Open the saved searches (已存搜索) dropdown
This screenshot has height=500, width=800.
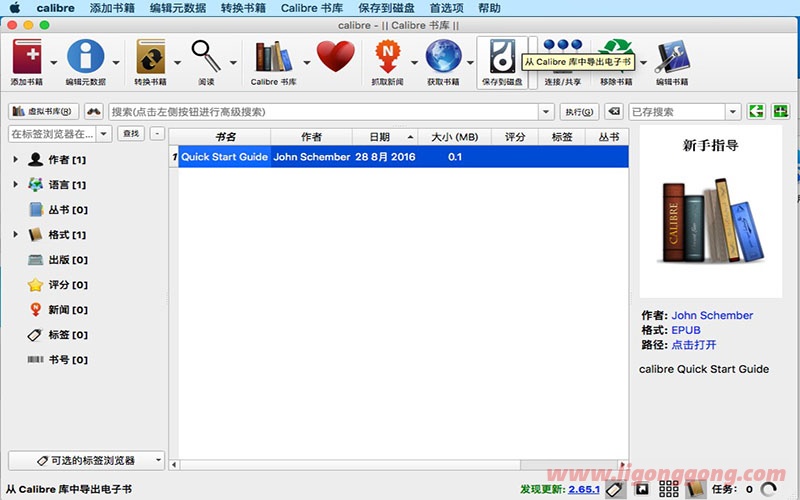pos(733,111)
